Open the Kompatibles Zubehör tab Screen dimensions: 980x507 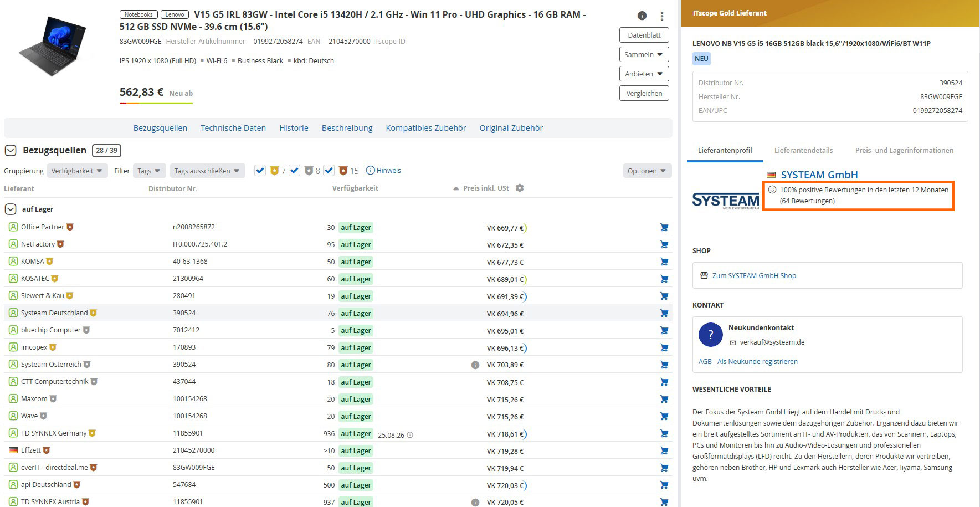click(x=426, y=128)
